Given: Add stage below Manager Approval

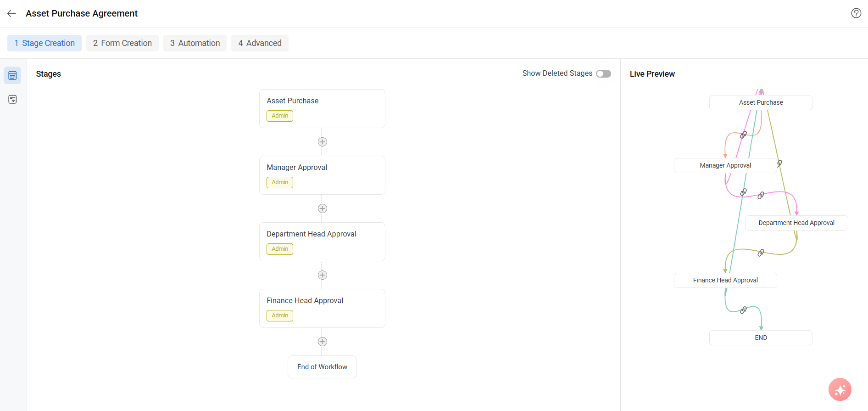Looking at the screenshot, I should 322,208.
